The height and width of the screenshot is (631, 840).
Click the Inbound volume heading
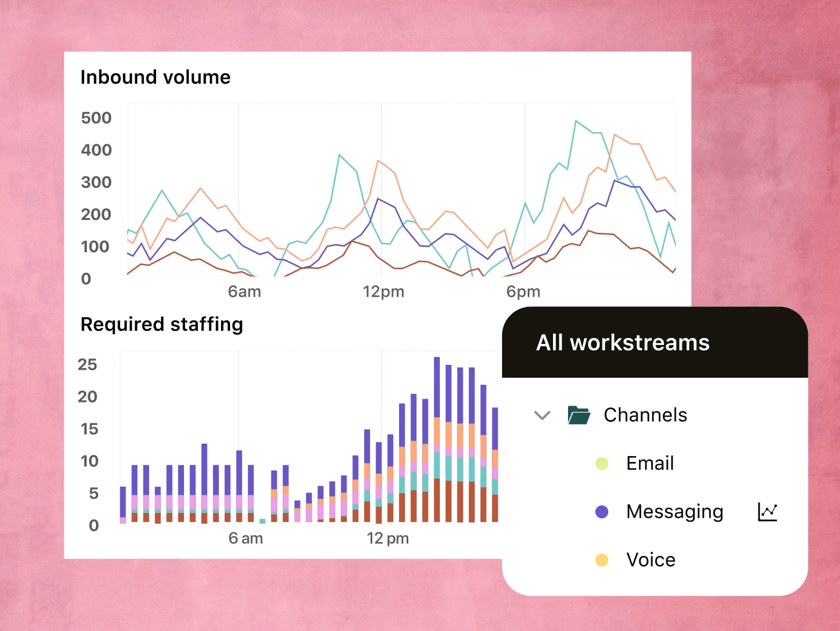[156, 77]
